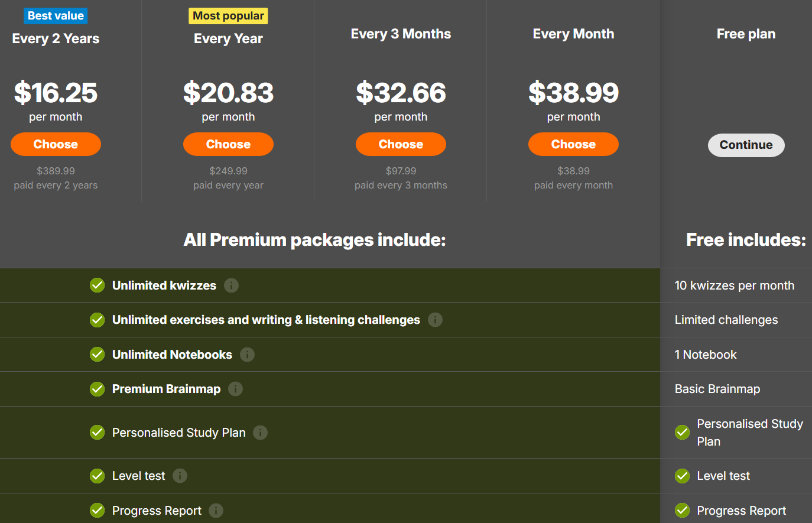
Task: Click checkmark beside Premium Brainmap
Action: pos(97,389)
